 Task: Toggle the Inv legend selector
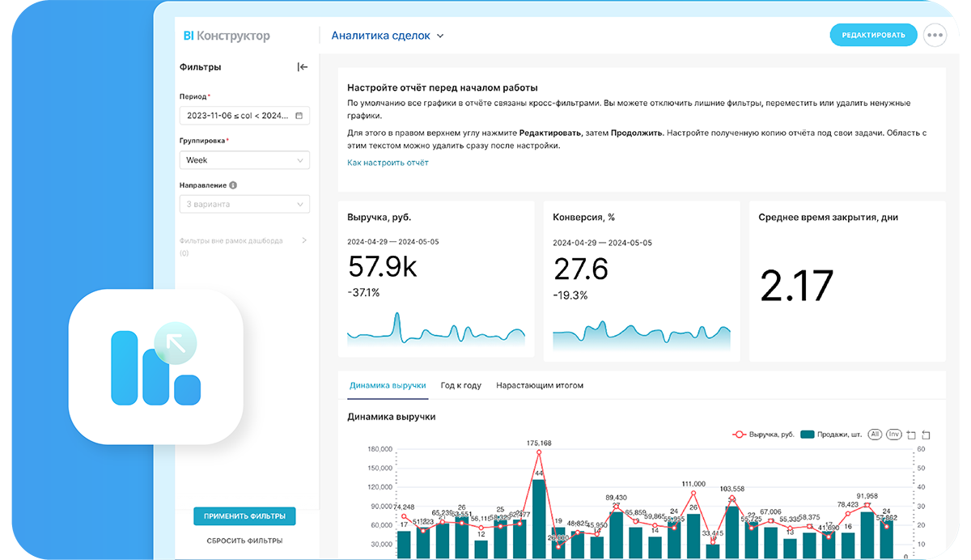point(893,435)
